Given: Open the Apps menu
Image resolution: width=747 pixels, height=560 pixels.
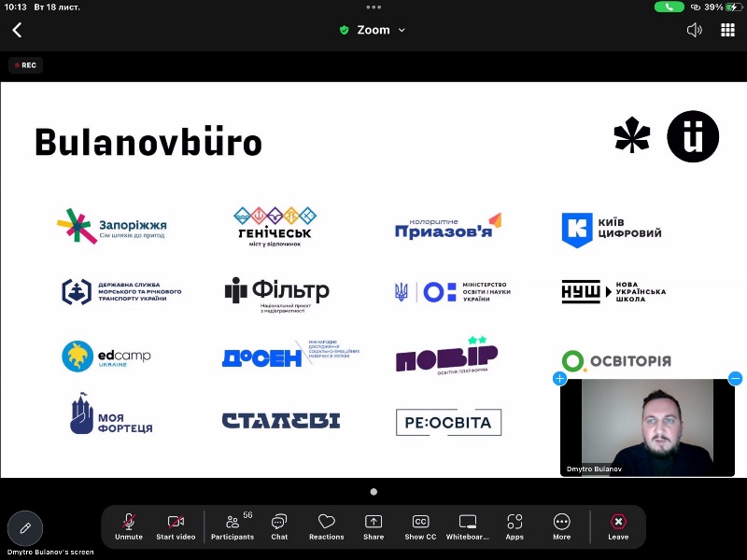Looking at the screenshot, I should (514, 526).
